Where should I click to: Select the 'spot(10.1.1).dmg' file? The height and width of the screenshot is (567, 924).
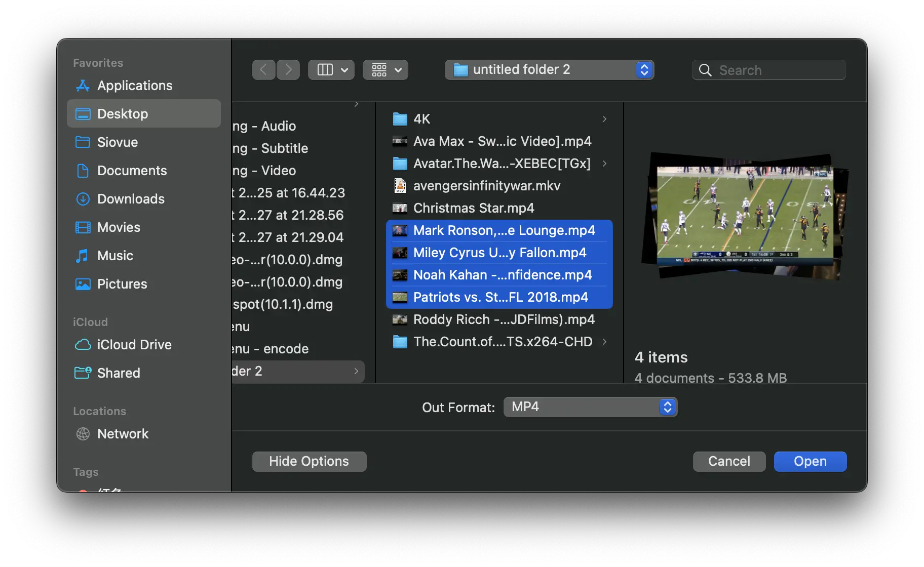298,304
